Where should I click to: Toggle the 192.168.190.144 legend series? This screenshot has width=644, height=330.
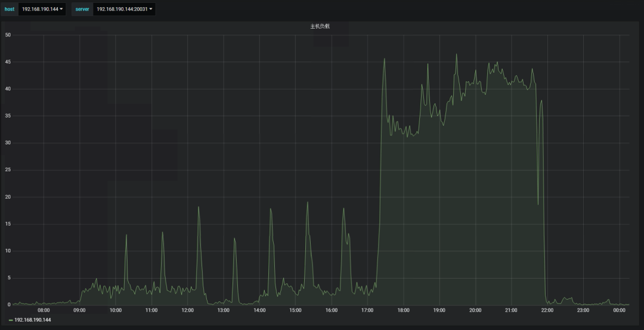(33, 320)
